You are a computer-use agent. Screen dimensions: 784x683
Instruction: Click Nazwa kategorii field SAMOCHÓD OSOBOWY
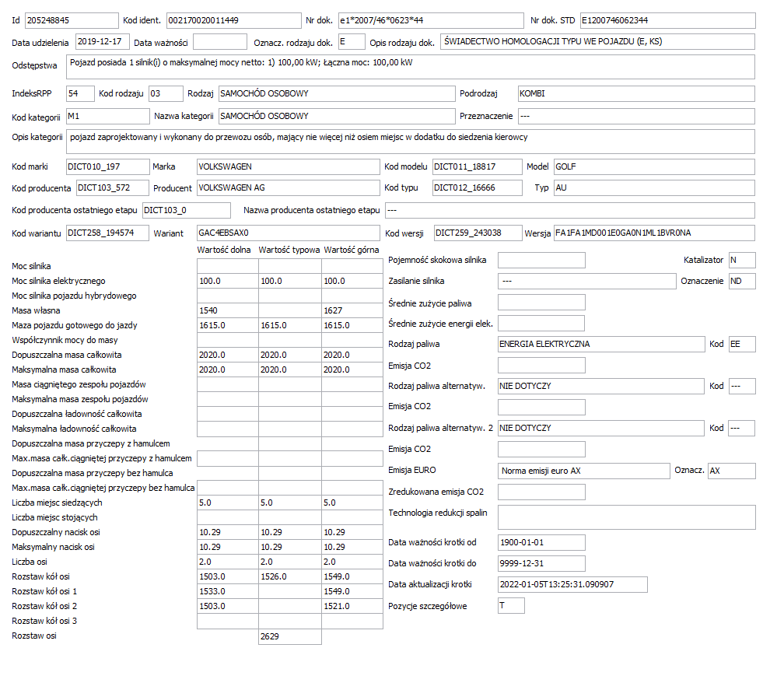pos(337,116)
